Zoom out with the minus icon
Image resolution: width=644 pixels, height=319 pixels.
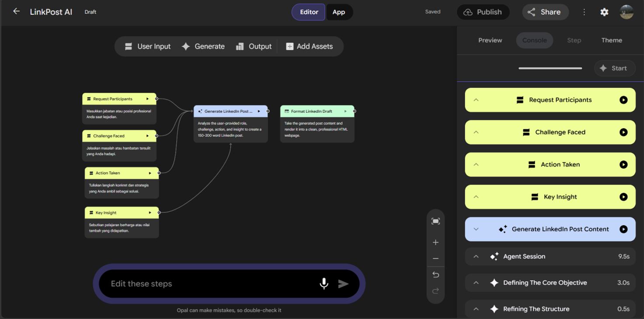coord(435,259)
